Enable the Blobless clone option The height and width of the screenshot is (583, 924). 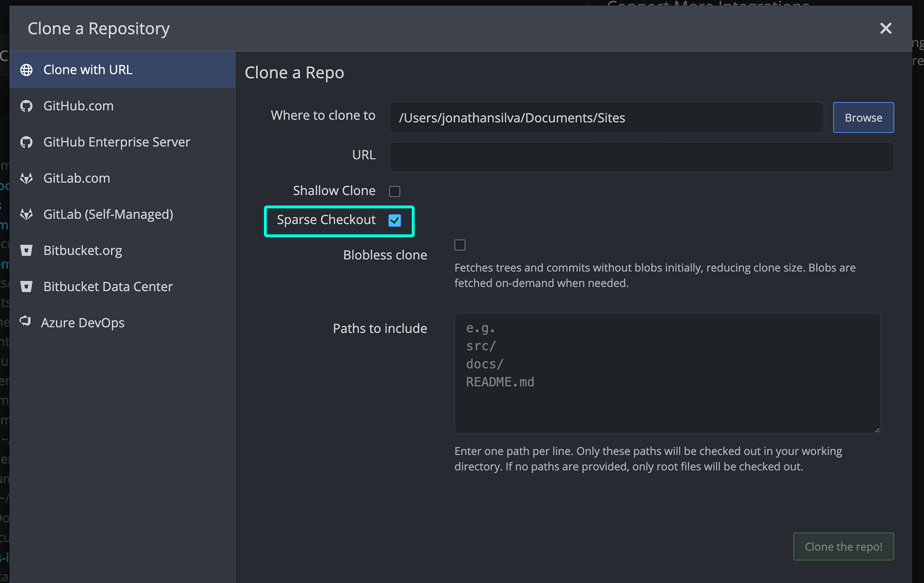coord(460,245)
